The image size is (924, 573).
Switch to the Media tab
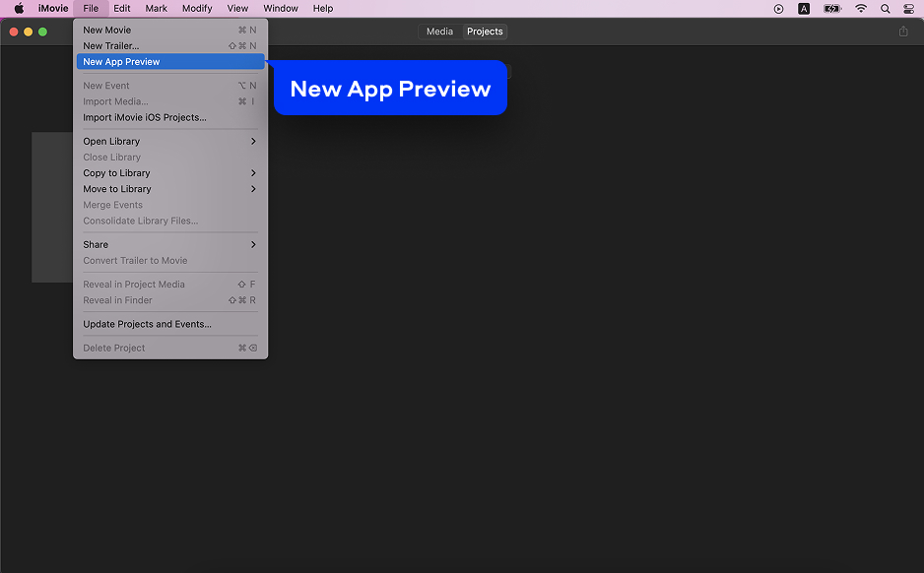tap(439, 32)
